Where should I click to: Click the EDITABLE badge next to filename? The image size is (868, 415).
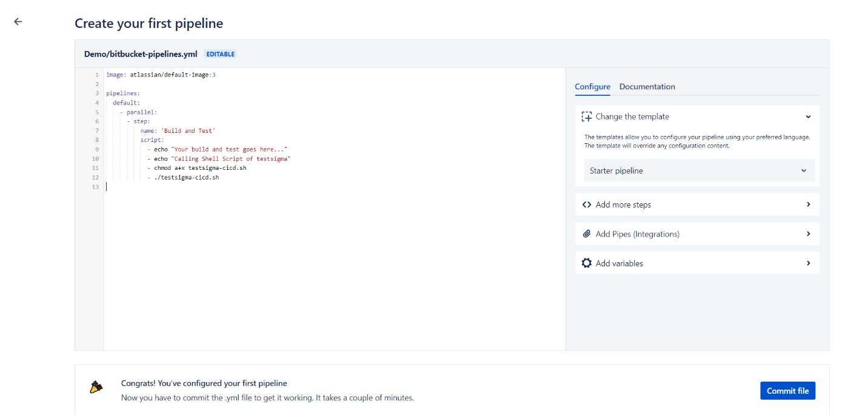point(221,54)
